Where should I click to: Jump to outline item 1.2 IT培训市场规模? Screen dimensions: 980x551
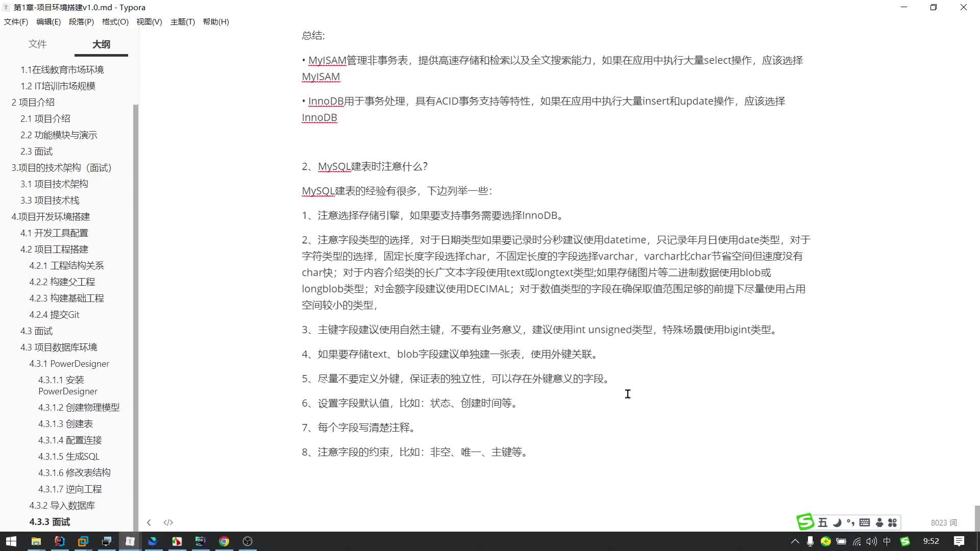(58, 86)
